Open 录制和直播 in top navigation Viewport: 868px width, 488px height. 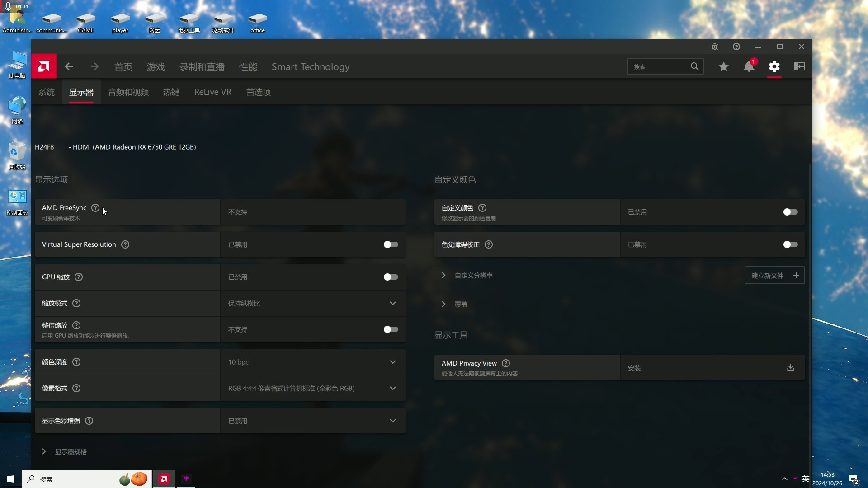pos(202,67)
